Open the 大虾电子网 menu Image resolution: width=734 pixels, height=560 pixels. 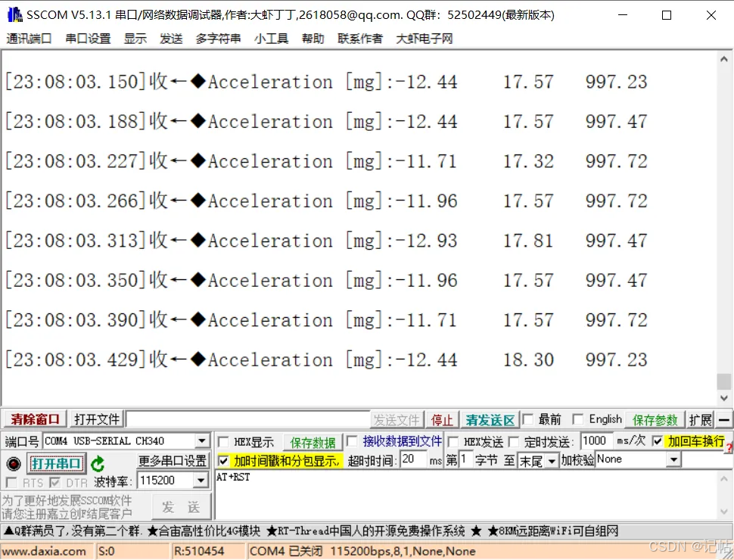click(x=425, y=39)
